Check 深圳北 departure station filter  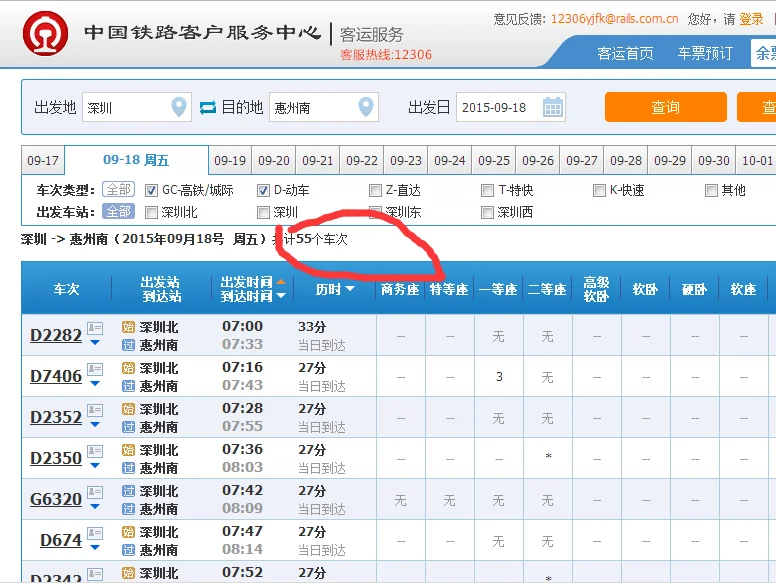pyautogui.click(x=151, y=213)
